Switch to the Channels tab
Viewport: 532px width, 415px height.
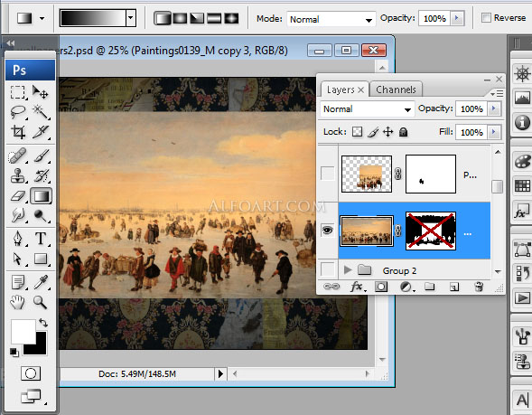point(396,90)
